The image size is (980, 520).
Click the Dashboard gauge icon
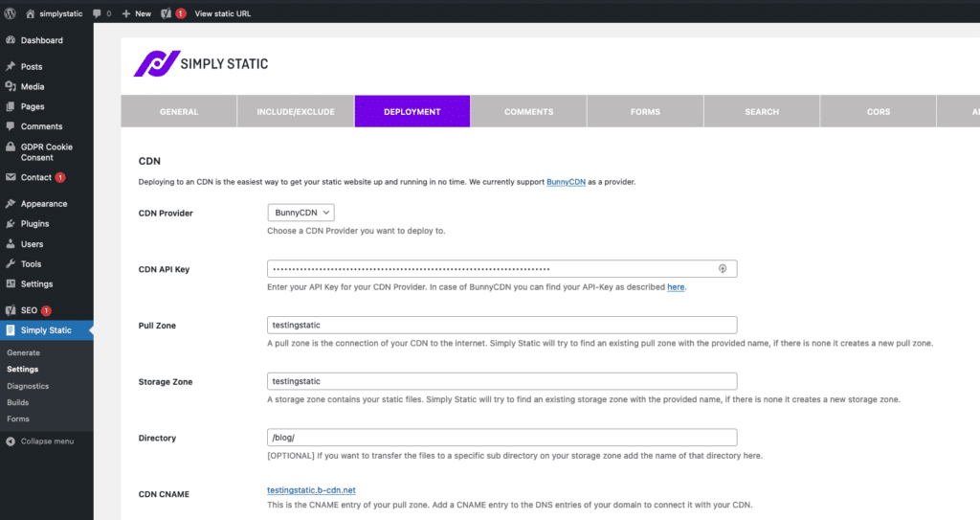pos(11,40)
